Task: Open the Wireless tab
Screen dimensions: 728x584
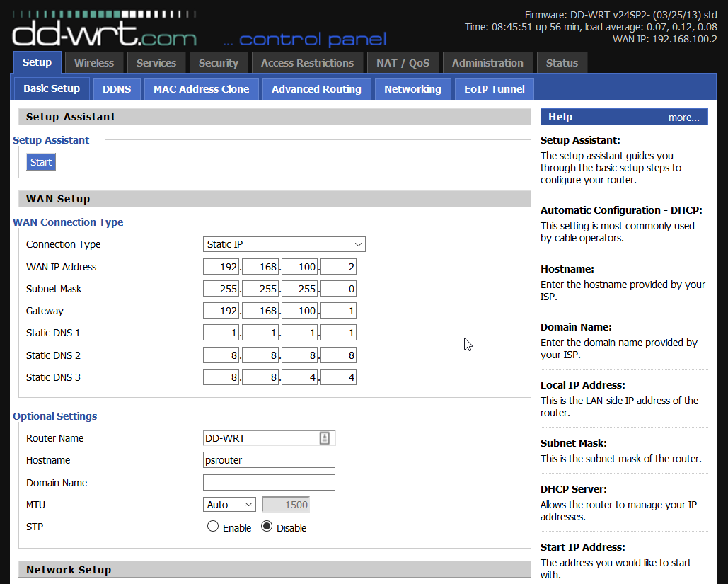Action: click(94, 63)
